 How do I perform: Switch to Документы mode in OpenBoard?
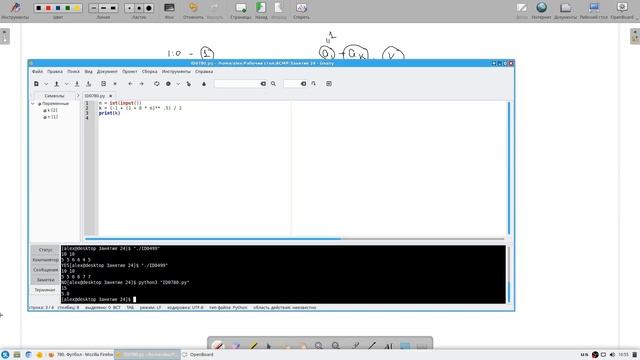click(x=565, y=10)
